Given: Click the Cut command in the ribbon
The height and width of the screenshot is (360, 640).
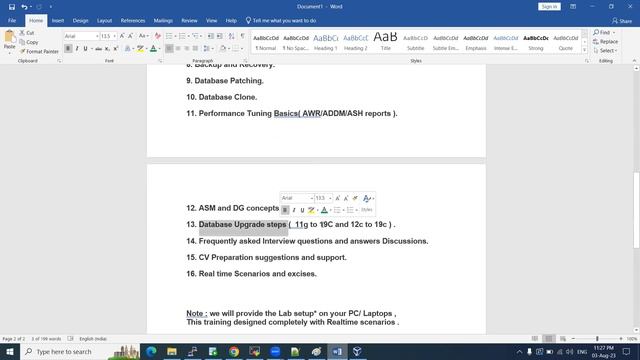Looking at the screenshot, I should point(27,33).
